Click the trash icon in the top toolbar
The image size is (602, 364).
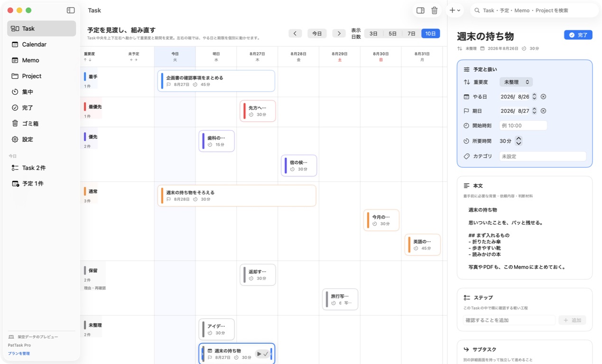point(434,10)
